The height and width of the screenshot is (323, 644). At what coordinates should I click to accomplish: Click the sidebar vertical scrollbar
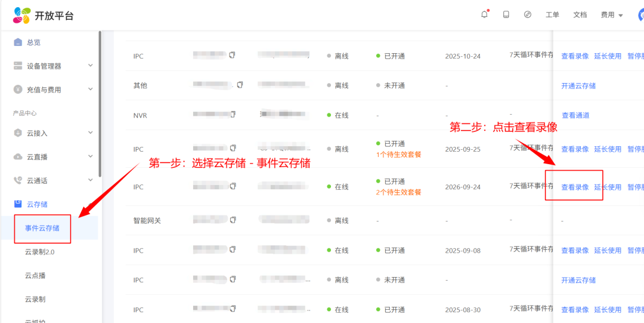100,104
